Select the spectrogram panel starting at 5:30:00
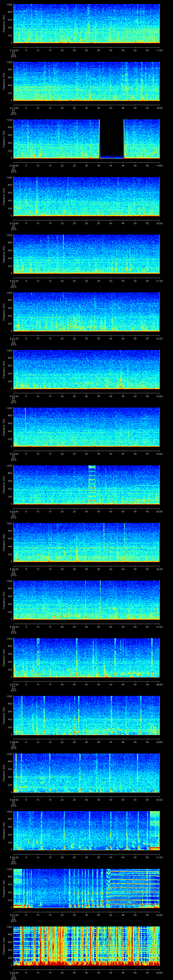 tap(87, 831)
